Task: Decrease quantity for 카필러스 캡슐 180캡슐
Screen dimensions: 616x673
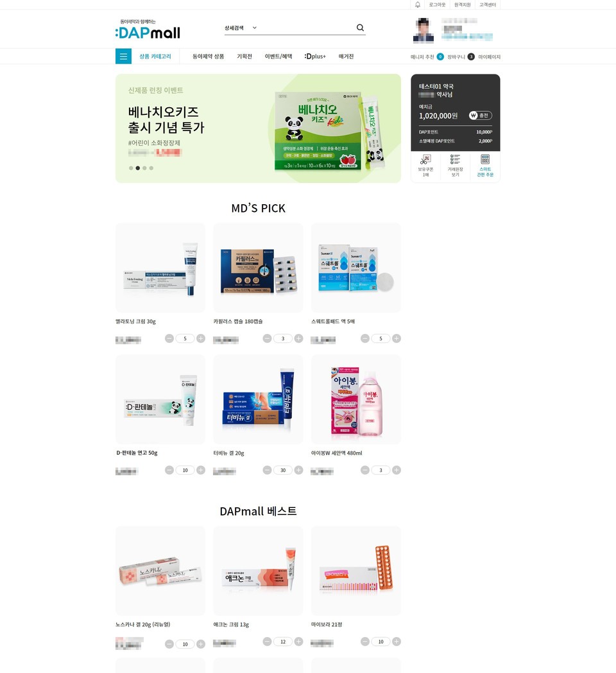Action: coord(267,338)
